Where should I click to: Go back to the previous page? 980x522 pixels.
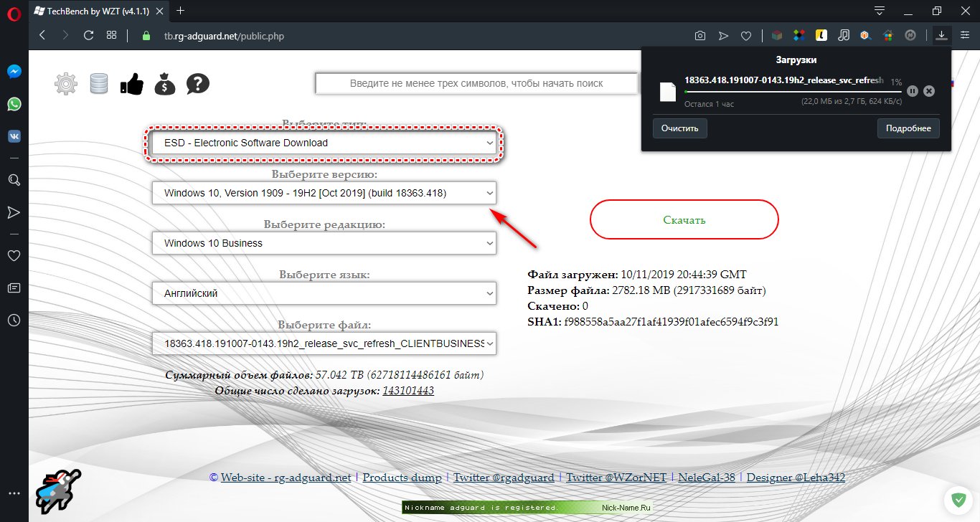coord(42,35)
